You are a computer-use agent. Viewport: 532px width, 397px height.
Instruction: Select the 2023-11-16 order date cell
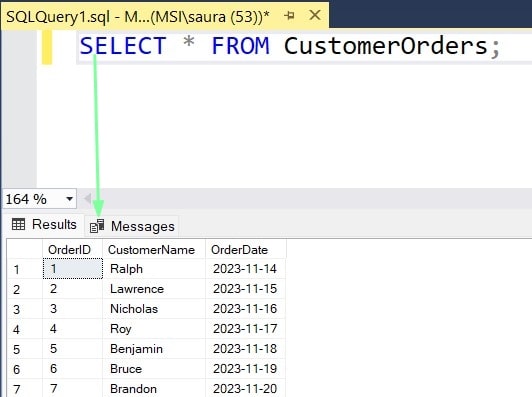point(245,309)
